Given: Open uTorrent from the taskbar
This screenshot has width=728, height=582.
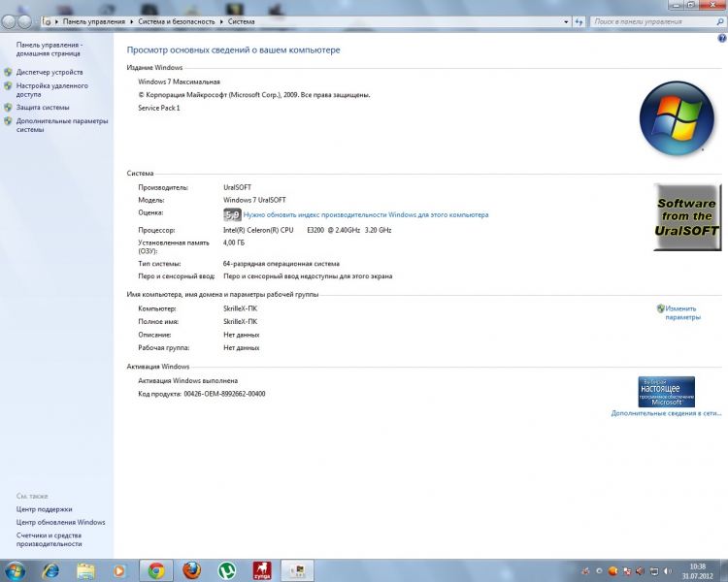Looking at the screenshot, I should pos(226,570).
